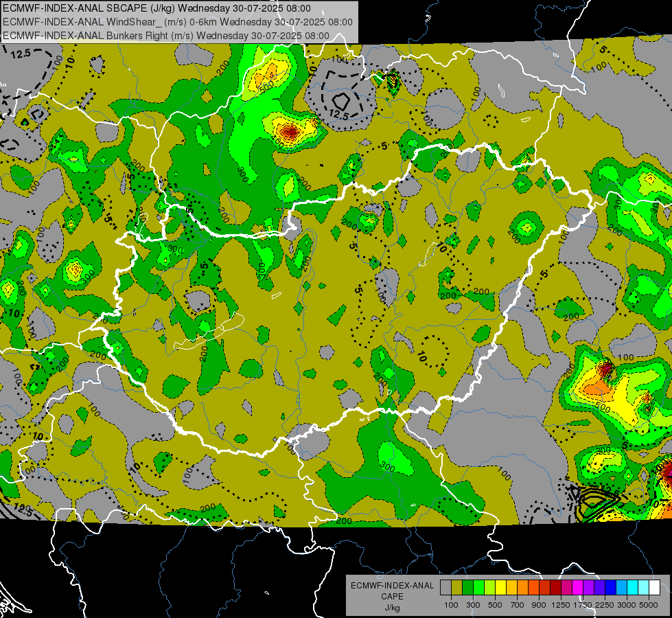
Task: Click the 5000 legend tick label
Action: [649, 605]
